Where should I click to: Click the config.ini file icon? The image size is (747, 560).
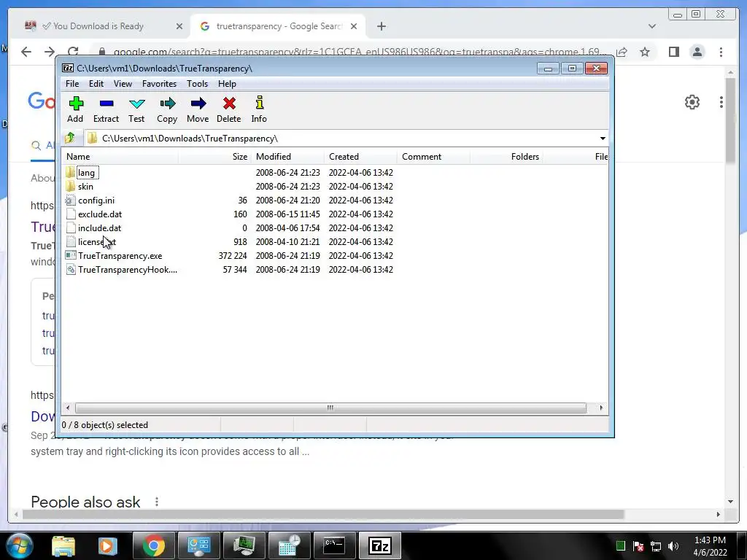tap(71, 200)
